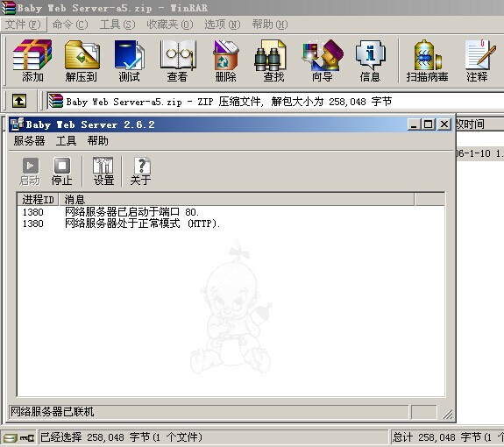
Task: Open the 帮助(H) menu in WinRAR
Action: tap(269, 25)
